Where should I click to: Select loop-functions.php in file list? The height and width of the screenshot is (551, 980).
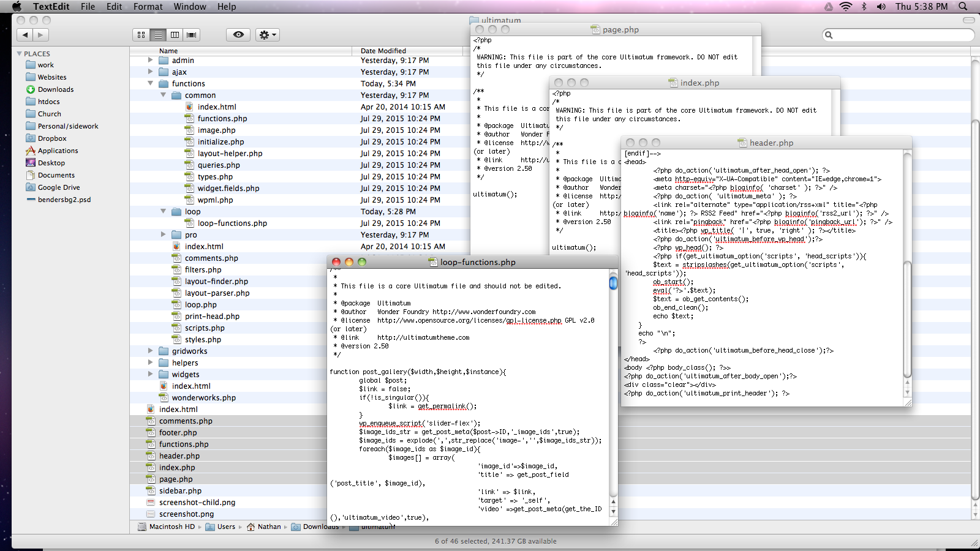coord(232,223)
